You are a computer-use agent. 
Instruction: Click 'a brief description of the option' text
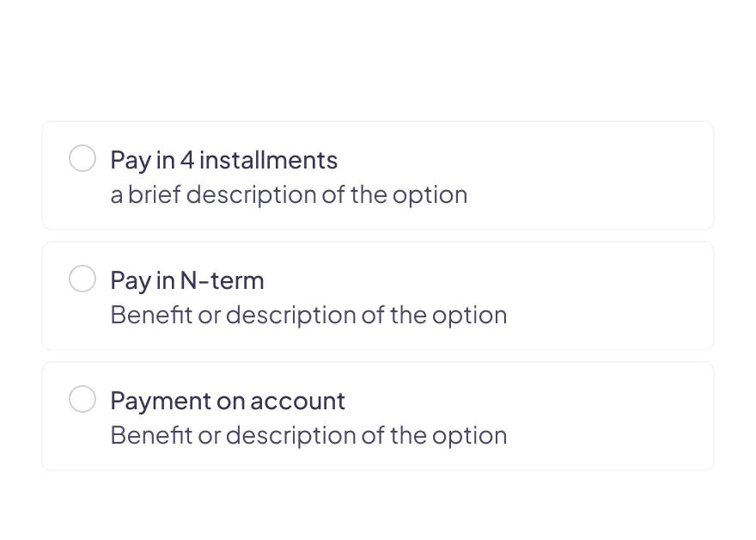tap(289, 194)
